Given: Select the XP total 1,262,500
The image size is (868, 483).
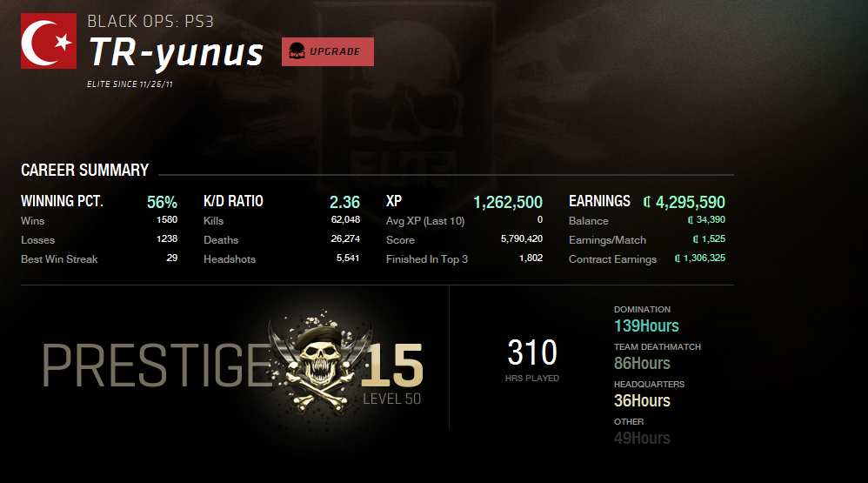Looking at the screenshot, I should (508, 202).
